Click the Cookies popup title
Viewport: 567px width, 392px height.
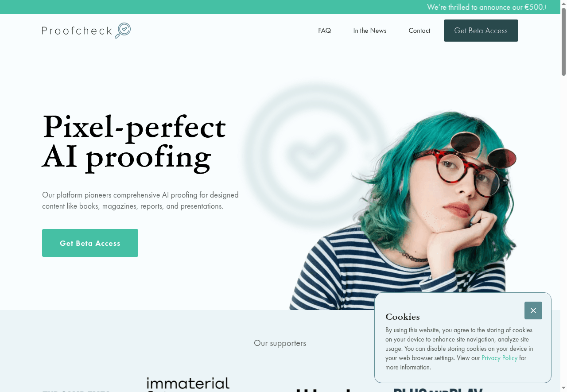point(403,317)
